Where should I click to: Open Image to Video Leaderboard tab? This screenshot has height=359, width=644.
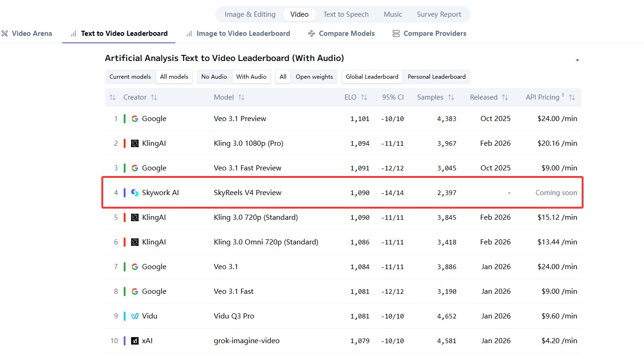coord(243,34)
